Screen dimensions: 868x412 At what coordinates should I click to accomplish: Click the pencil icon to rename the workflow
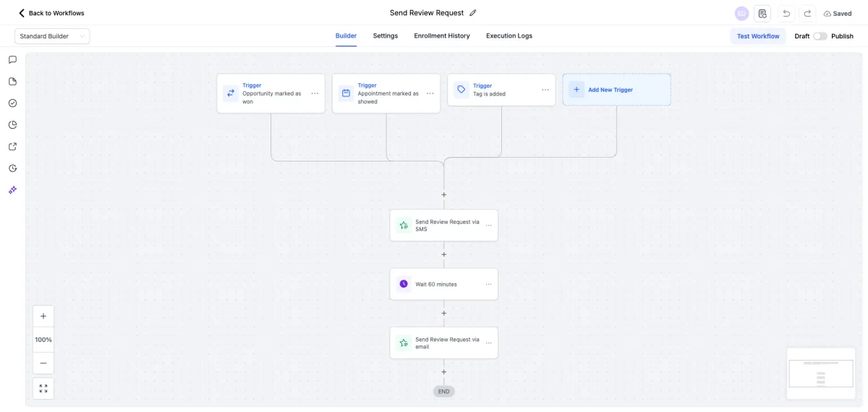[473, 13]
